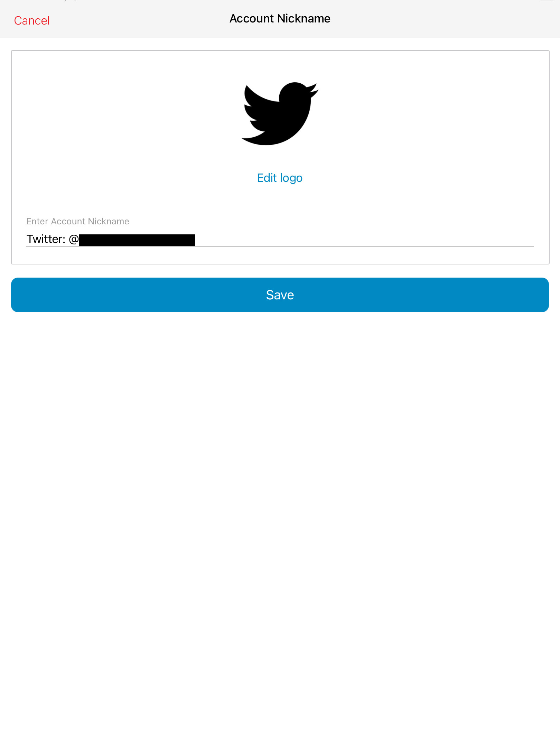Click the Enter Account Nickname label
560x736 pixels.
pos(78,221)
